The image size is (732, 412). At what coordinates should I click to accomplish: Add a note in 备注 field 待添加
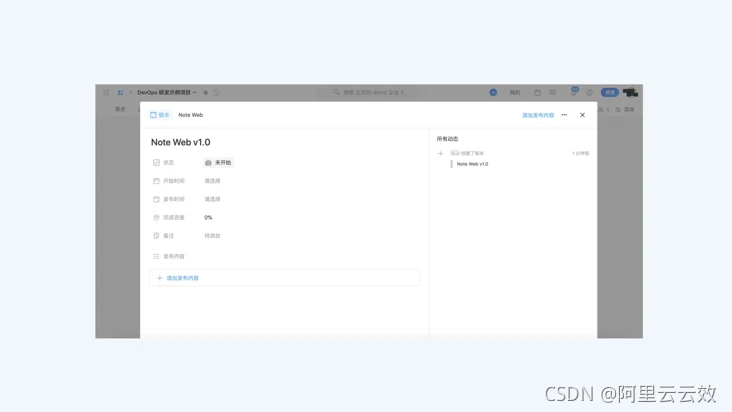tap(212, 236)
